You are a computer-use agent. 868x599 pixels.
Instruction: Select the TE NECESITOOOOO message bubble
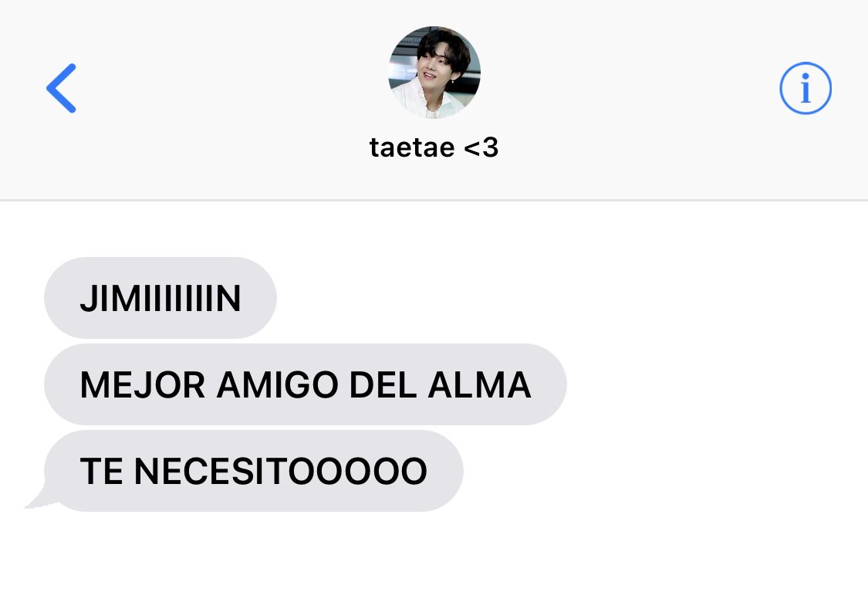coord(254,471)
